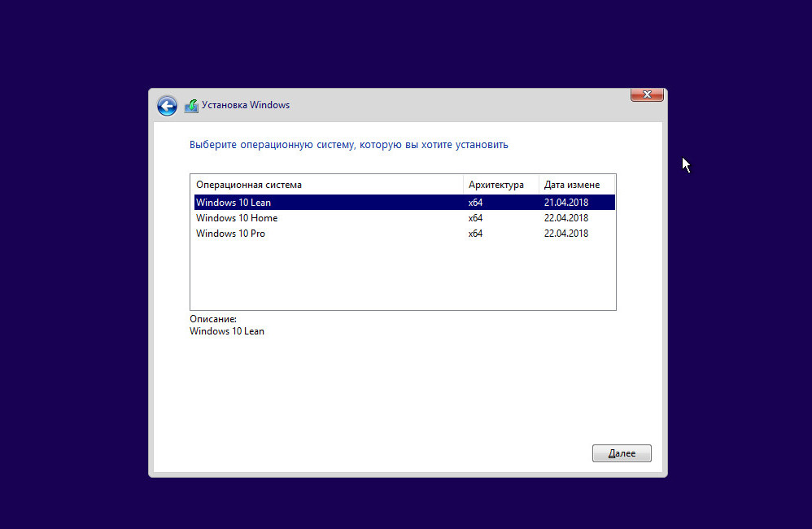
Task: Click the Дата измене column header
Action: click(576, 185)
